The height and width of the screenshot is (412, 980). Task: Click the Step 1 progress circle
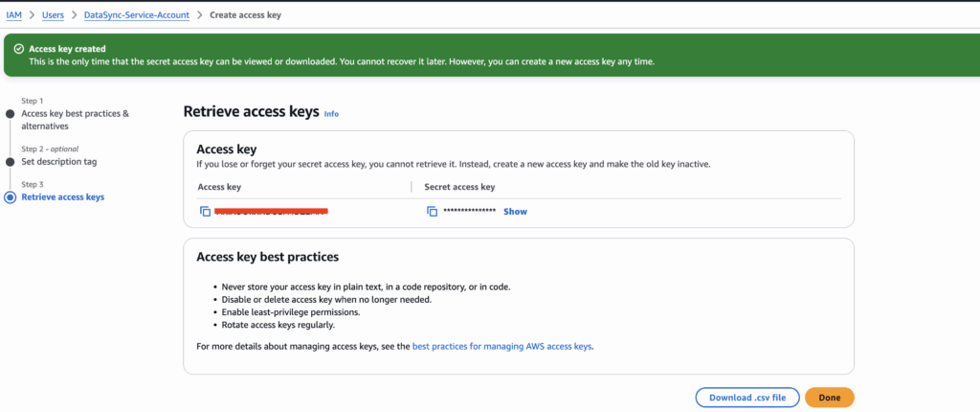tap(11, 113)
